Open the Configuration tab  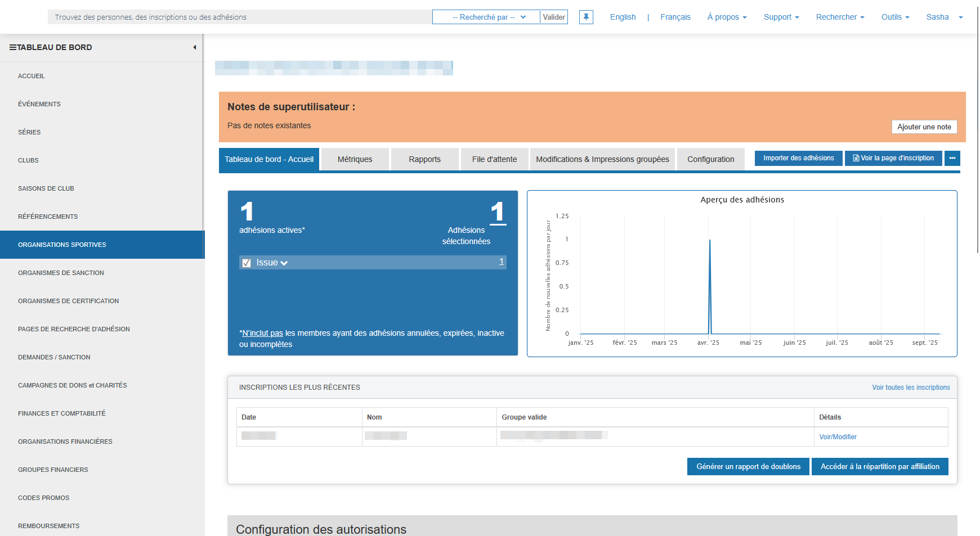coord(710,159)
